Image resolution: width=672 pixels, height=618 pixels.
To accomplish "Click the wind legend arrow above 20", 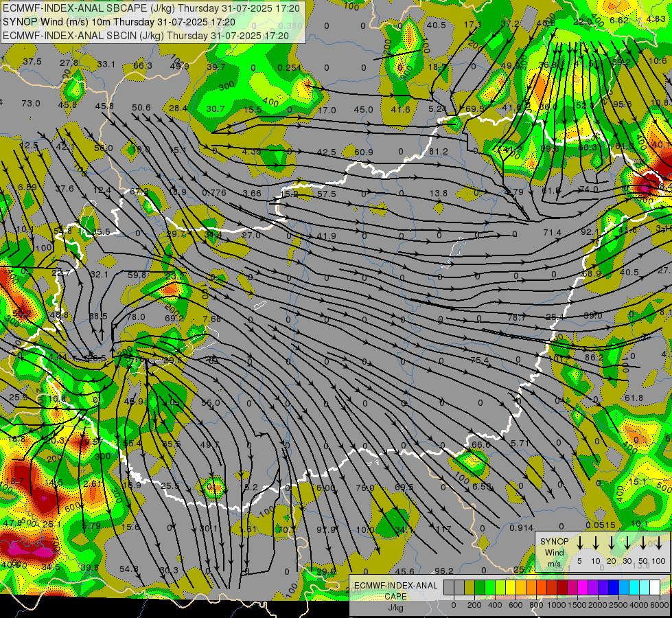I will 612,543.
